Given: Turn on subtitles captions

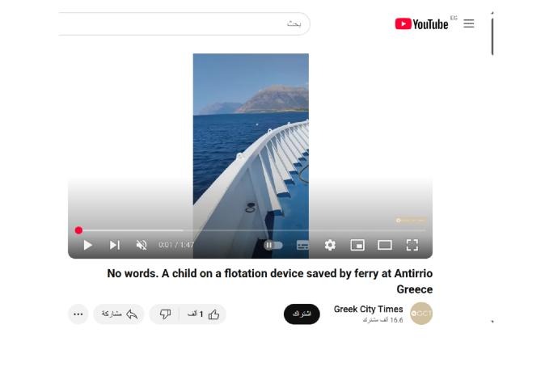Looking at the screenshot, I should click(302, 246).
